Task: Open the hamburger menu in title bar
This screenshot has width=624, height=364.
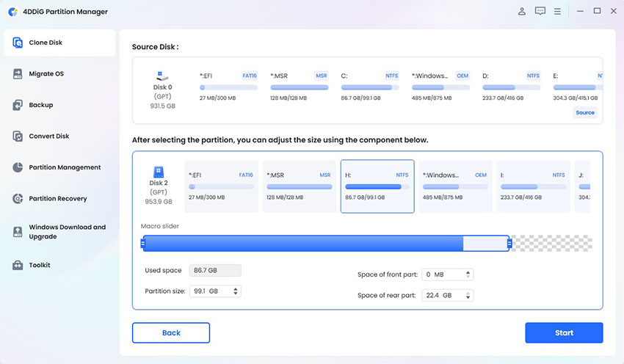Action: point(558,12)
